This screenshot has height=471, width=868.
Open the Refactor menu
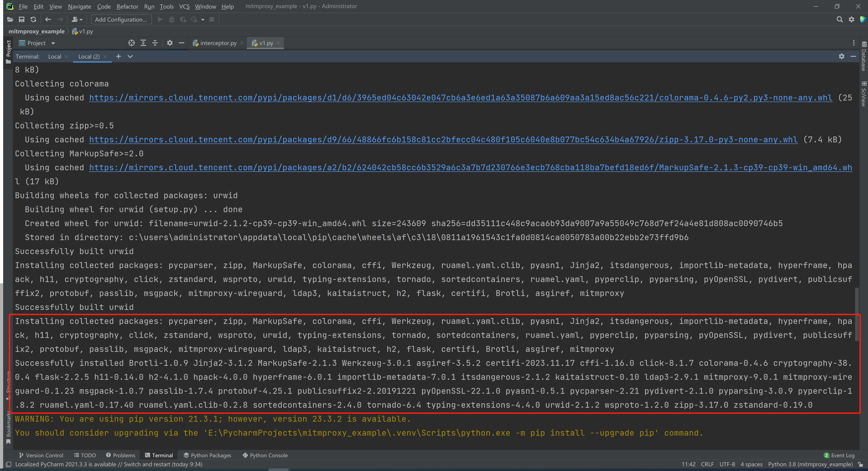(127, 6)
